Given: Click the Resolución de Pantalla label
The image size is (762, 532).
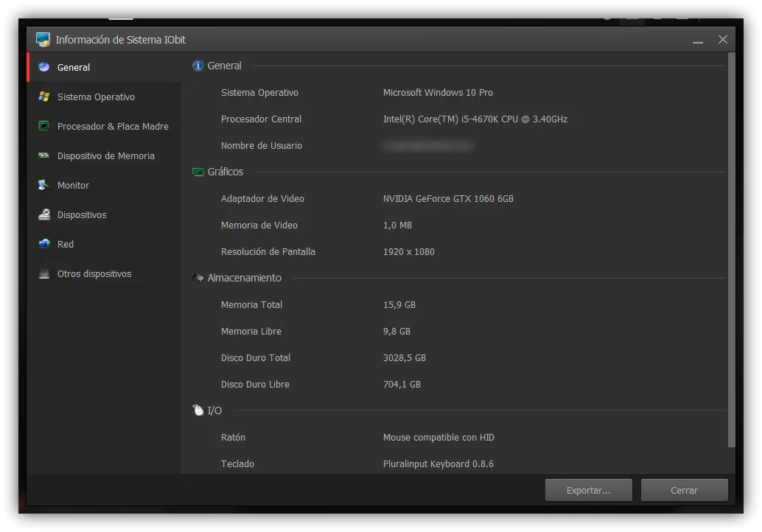Looking at the screenshot, I should pyautogui.click(x=268, y=252).
